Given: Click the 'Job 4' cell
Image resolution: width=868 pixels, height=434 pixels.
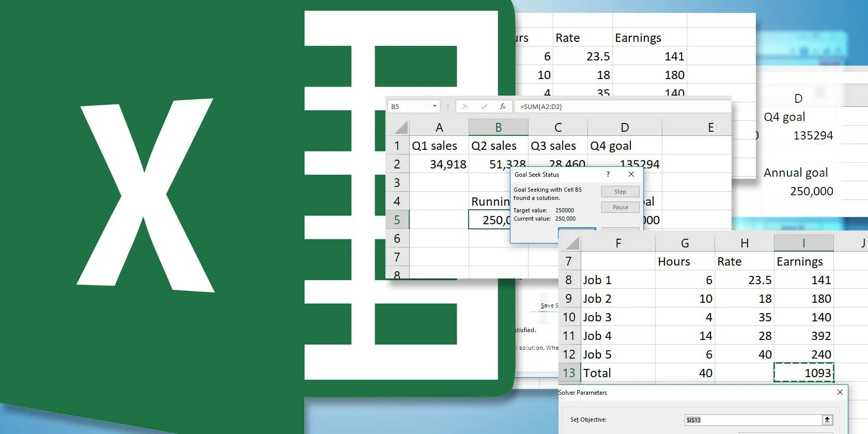Looking at the screenshot, I should 618,336.
